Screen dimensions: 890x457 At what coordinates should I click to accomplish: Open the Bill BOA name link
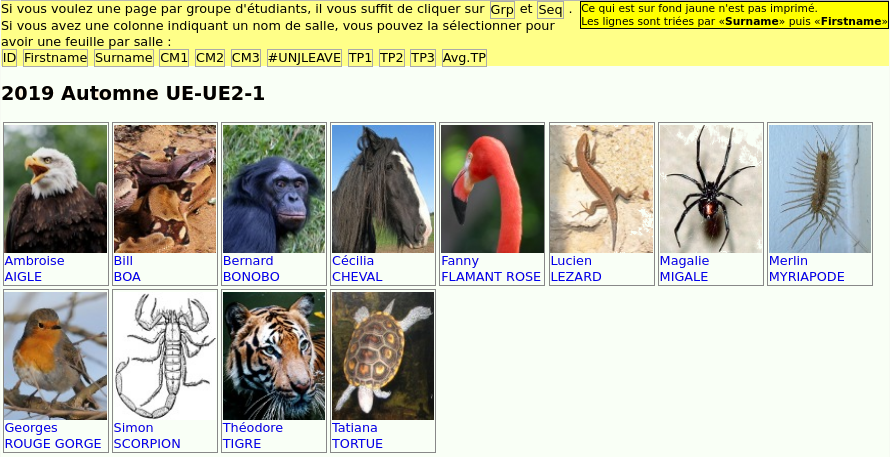pos(127,269)
